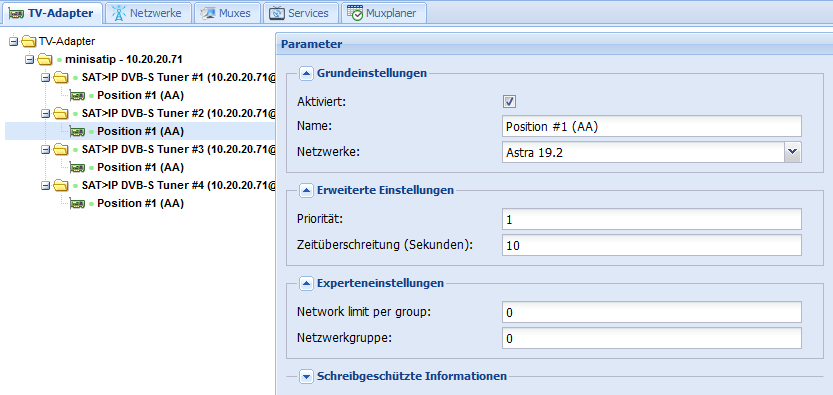Click the Services TV icon
The width and height of the screenshot is (833, 395).
(x=277, y=13)
